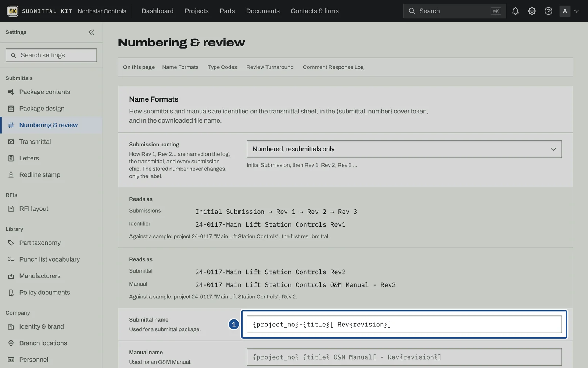Open Documents in top navigation

click(263, 11)
